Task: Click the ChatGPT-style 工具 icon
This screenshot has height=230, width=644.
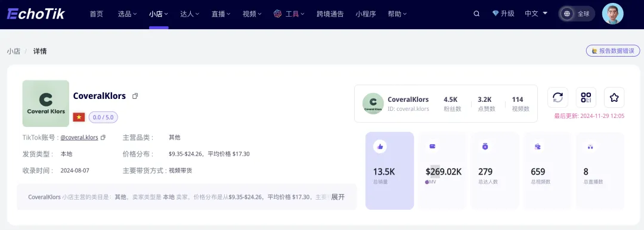Action: [278, 14]
